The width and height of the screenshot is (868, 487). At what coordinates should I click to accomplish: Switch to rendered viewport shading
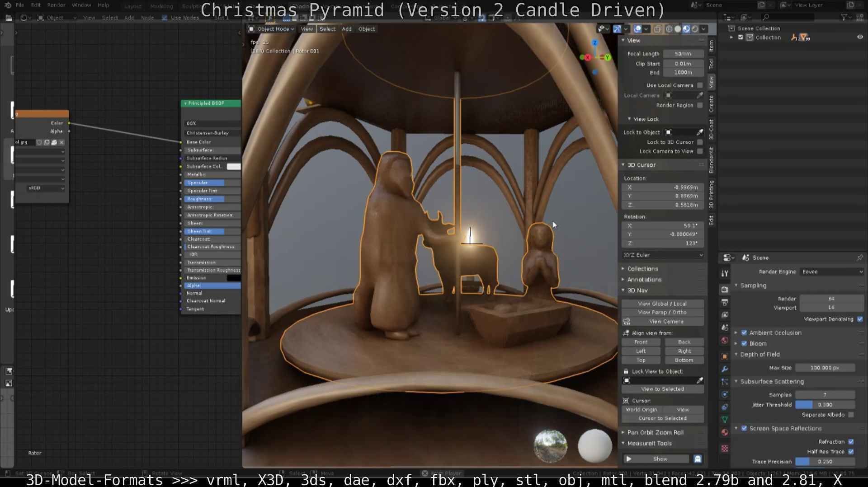[695, 29]
